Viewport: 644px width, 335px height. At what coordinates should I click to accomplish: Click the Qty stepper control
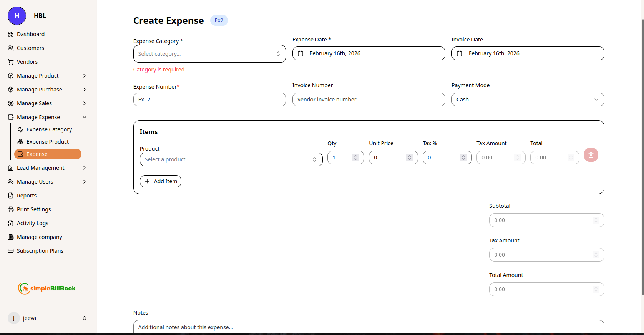(x=356, y=158)
